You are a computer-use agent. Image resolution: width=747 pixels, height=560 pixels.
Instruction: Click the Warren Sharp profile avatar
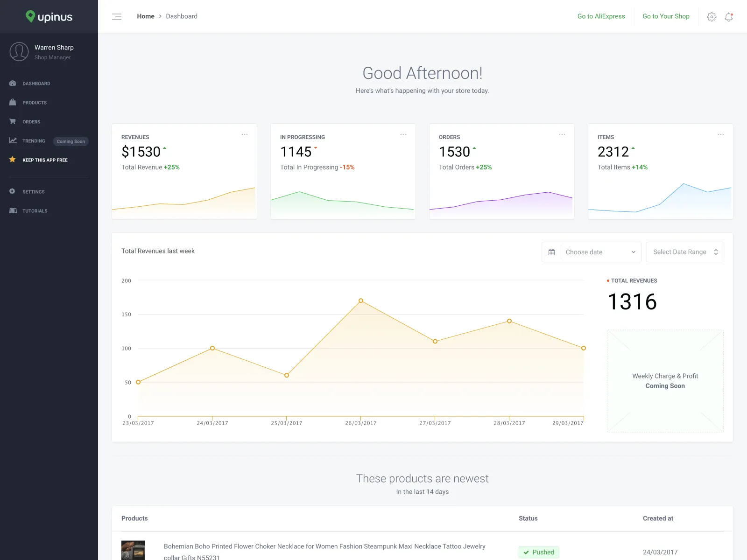(19, 52)
